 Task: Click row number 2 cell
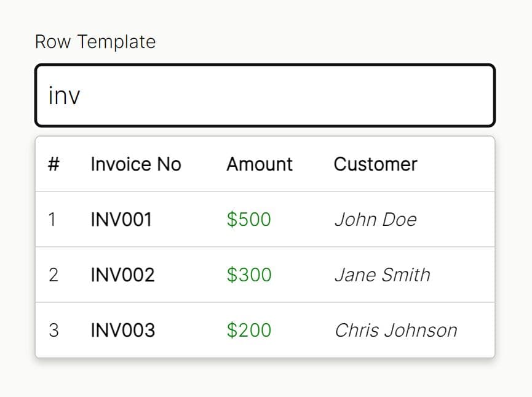pos(54,275)
